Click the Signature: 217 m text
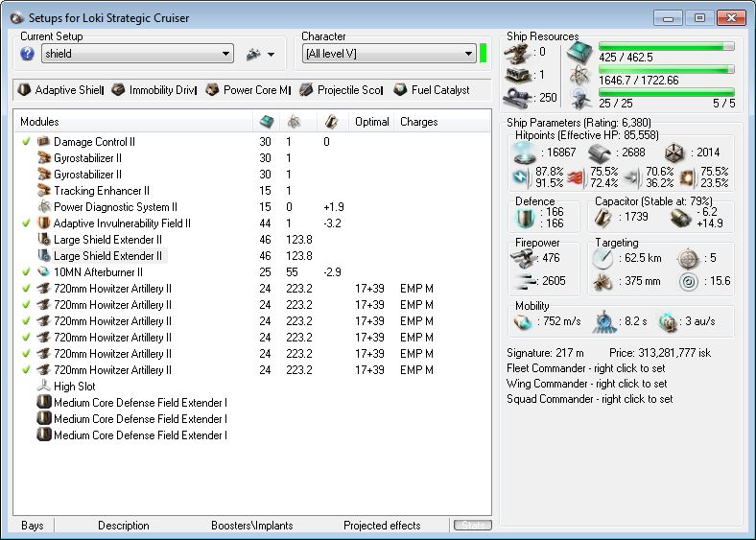This screenshot has height=540, width=756. (545, 353)
